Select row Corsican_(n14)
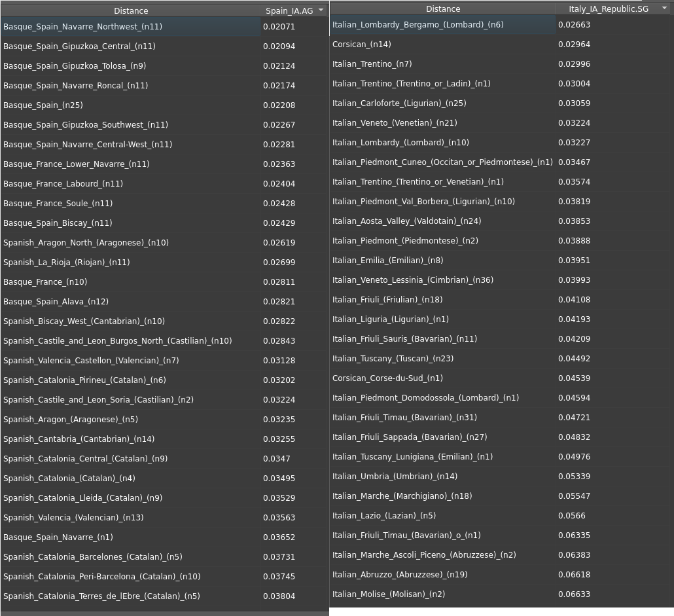 (x=501, y=45)
